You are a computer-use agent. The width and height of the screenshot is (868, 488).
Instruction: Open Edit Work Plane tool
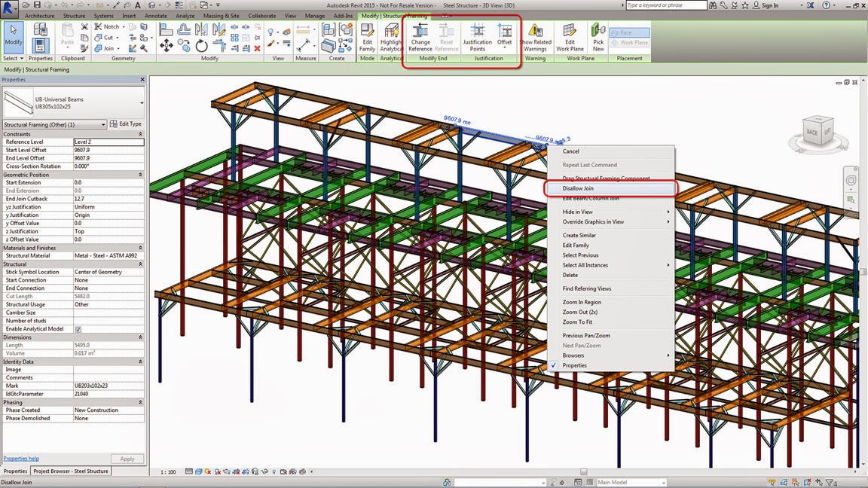point(570,38)
